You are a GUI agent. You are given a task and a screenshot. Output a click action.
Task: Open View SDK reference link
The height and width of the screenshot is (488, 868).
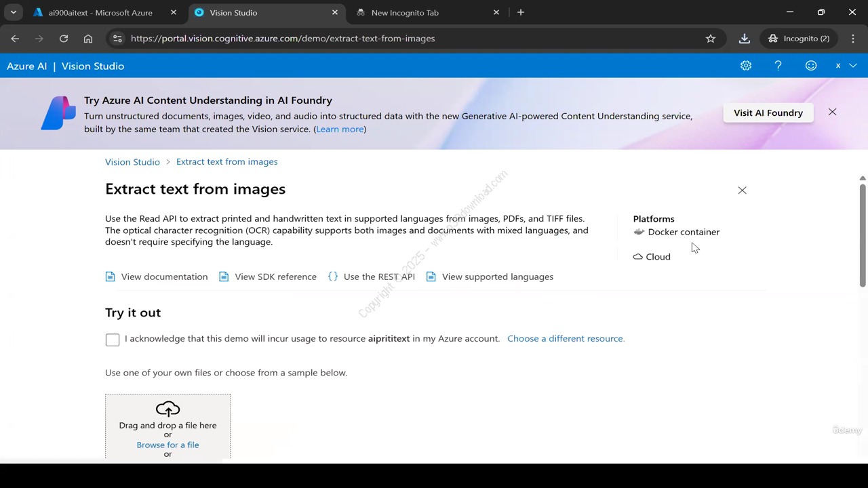pos(275,277)
